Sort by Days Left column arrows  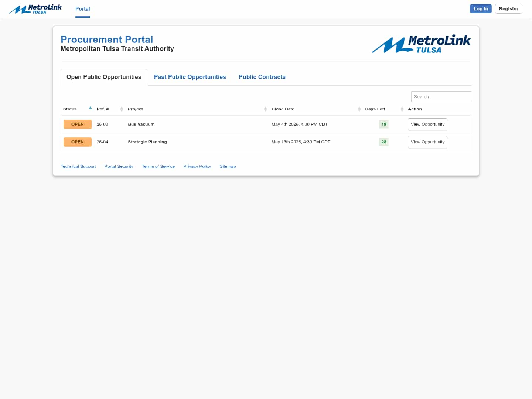click(402, 109)
